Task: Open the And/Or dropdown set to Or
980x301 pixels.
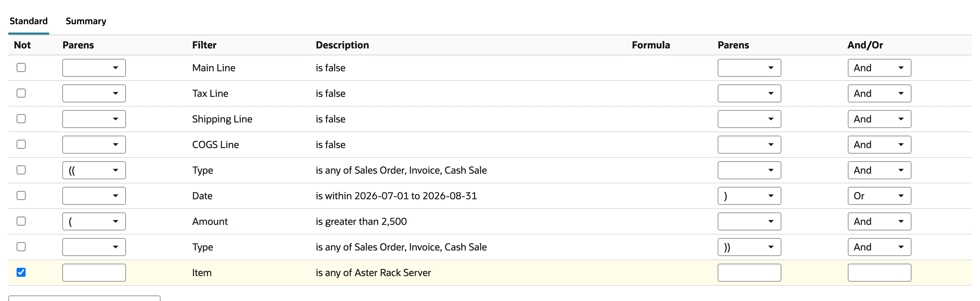Action: 879,195
